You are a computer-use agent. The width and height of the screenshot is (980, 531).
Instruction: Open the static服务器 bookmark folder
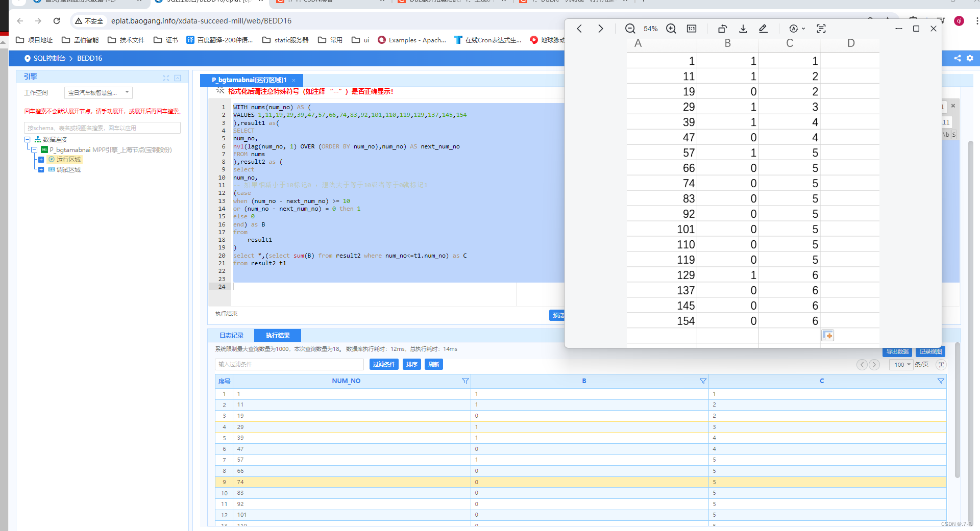[x=285, y=40]
